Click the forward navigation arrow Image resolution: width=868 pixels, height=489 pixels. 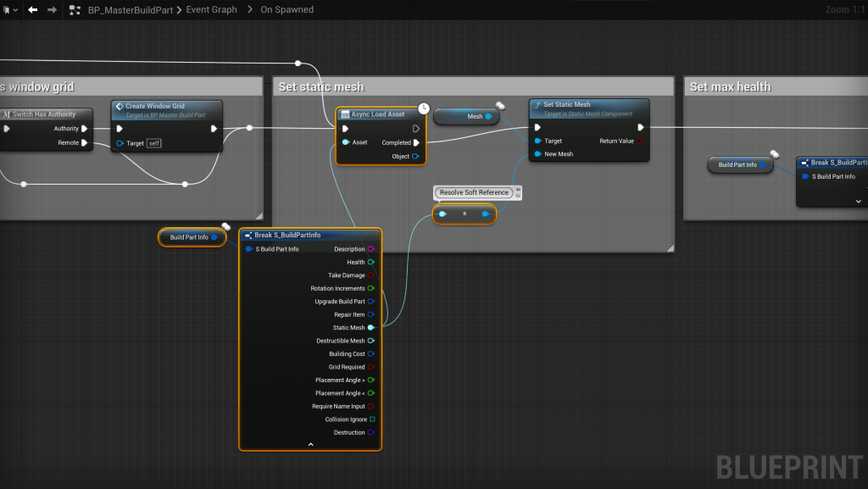click(52, 9)
